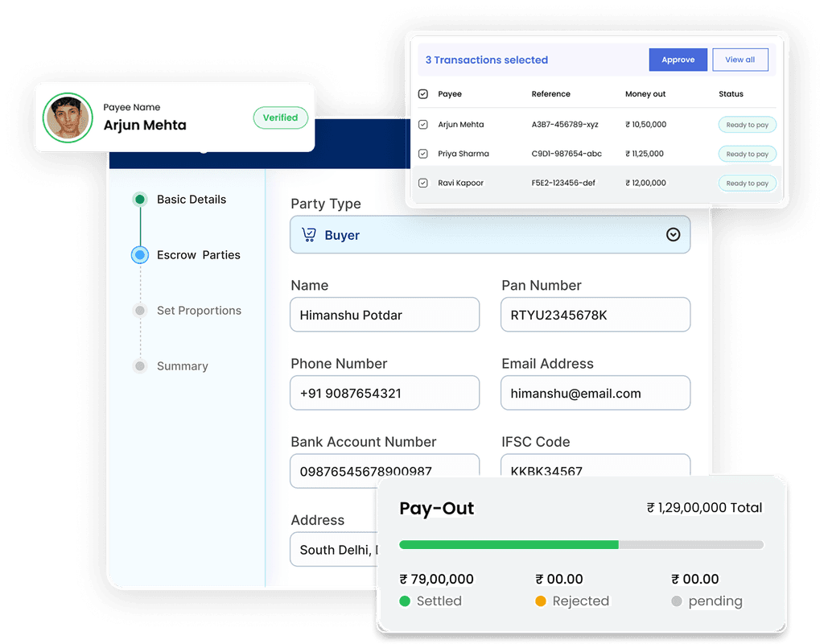Click the View all button
Image resolution: width=824 pixels, height=644 pixels.
click(x=740, y=60)
